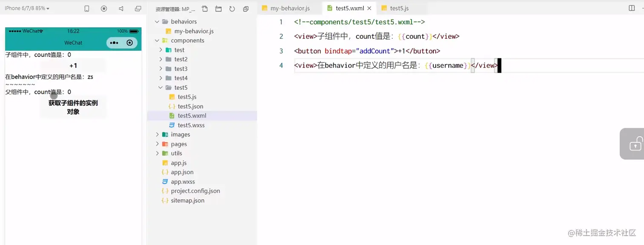Collapse the behaviors folder chevron
This screenshot has width=644, height=245.
pyautogui.click(x=157, y=21)
